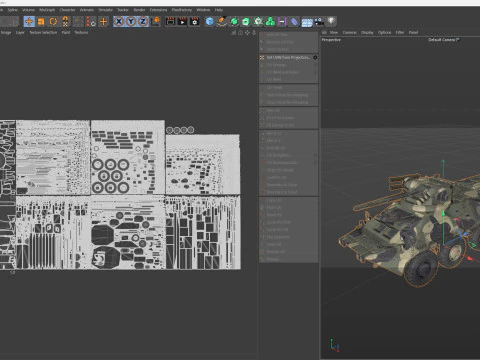
Task: Select the Scale tool icon
Action: coord(41,22)
